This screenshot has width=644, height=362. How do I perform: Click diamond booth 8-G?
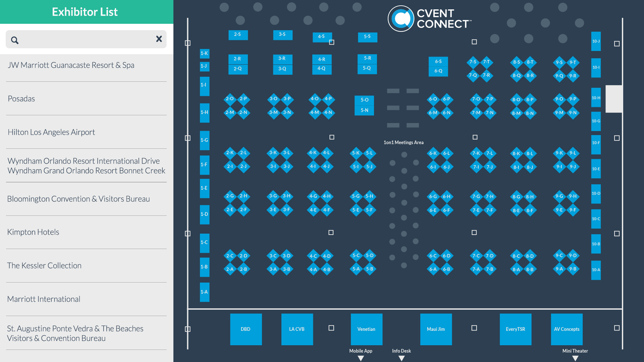click(x=517, y=197)
